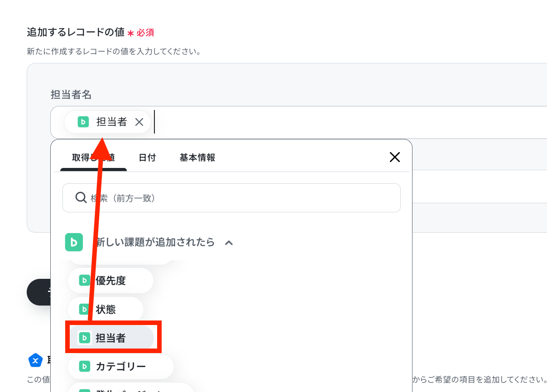Collapse the 新しい課題が追加されたら section chevron
Screen dimensions: 547x392
pos(229,243)
